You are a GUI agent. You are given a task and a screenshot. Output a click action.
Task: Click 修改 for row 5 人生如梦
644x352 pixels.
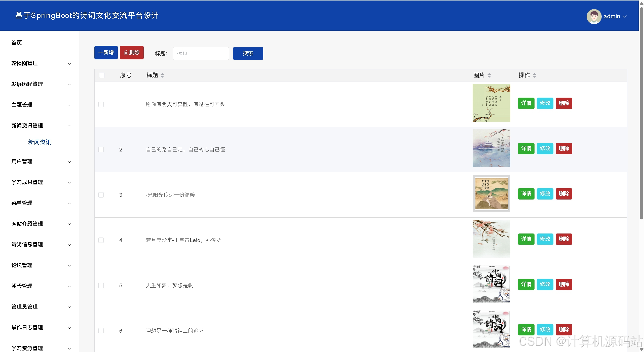coord(545,284)
